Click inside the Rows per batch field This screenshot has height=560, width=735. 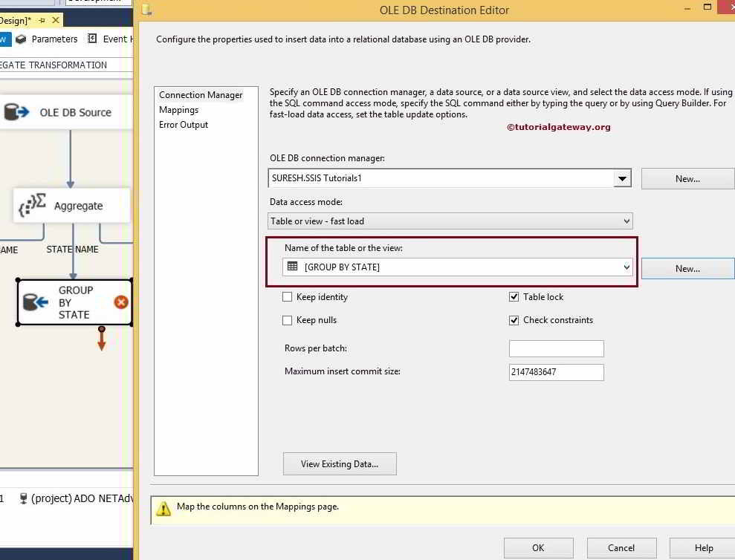(556, 348)
